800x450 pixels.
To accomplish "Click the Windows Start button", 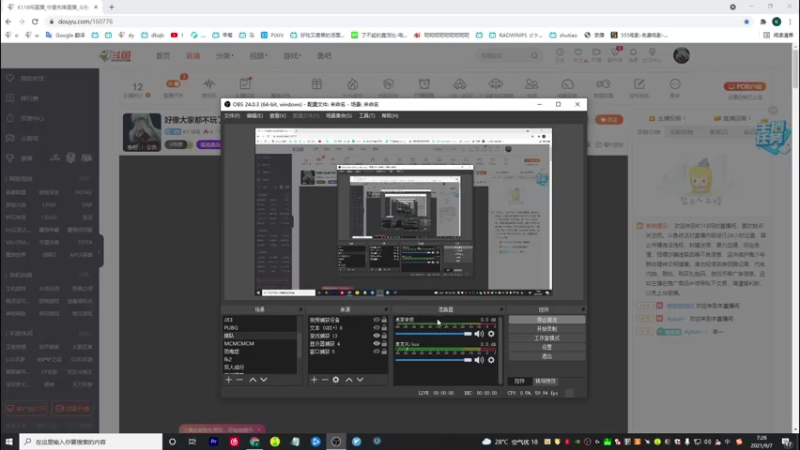I will pos(9,441).
